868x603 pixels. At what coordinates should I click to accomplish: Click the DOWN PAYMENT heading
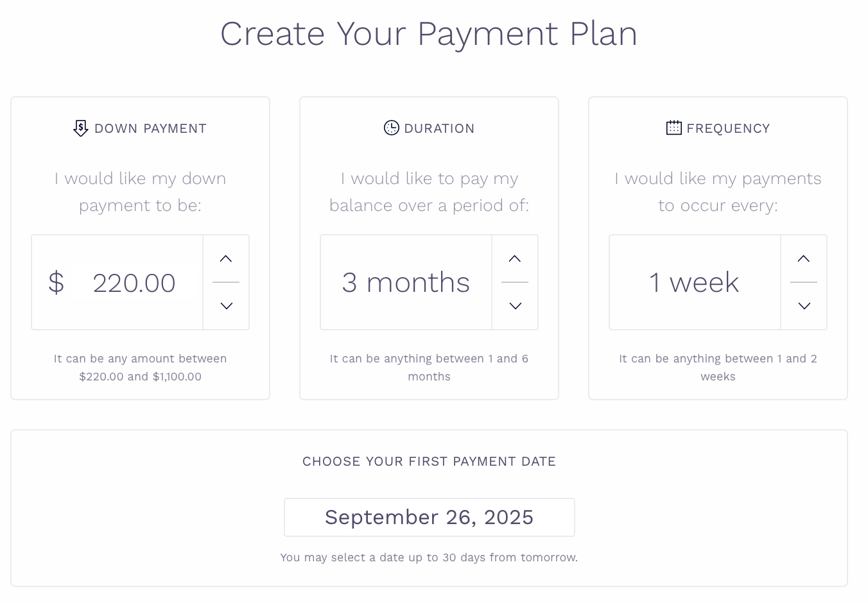(x=150, y=128)
